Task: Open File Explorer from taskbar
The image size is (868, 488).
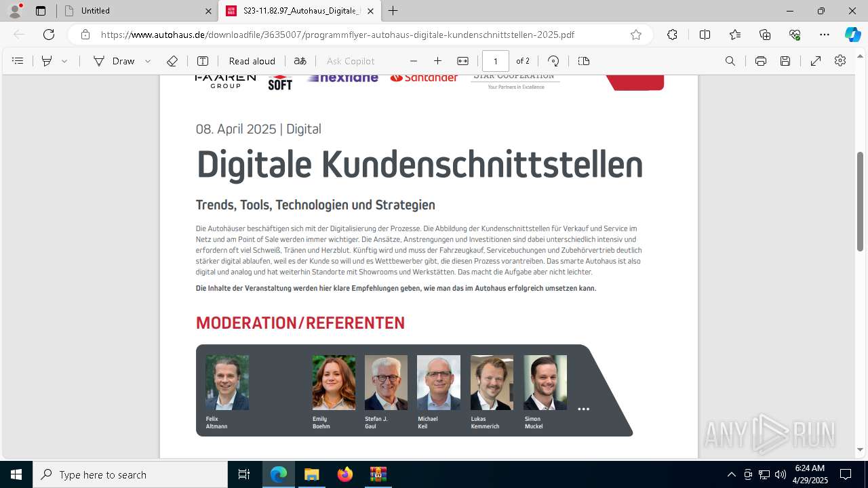Action: [311, 474]
